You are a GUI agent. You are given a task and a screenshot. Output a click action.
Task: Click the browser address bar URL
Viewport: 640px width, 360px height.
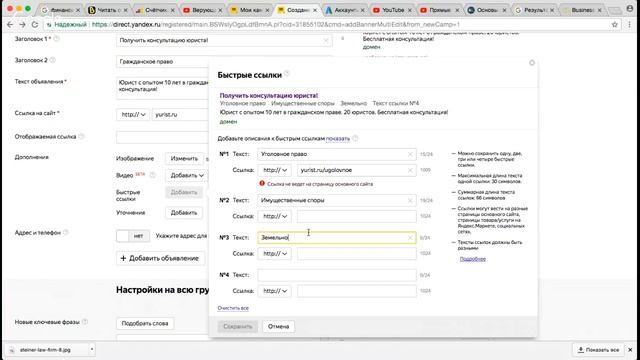[276, 24]
